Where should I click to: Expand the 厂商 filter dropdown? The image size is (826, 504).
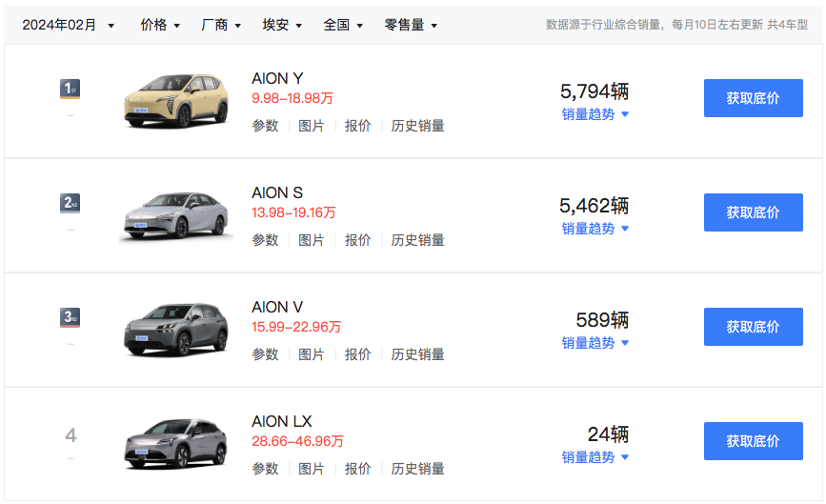221,26
